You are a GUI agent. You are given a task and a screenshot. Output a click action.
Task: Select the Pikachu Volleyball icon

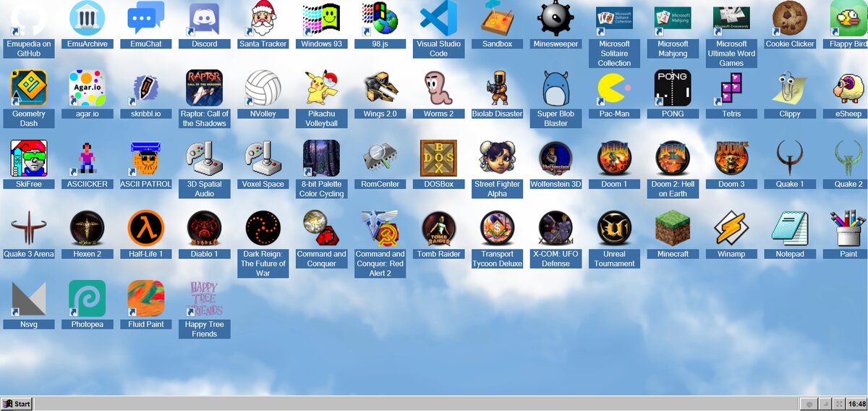click(321, 88)
